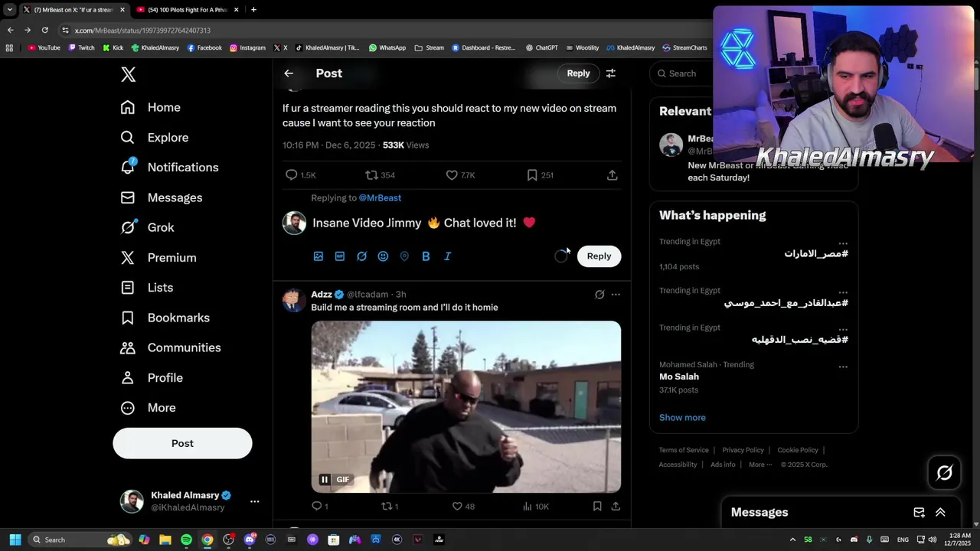The height and width of the screenshot is (551, 980).
Task: Open Mo Salah trending topic
Action: [679, 377]
